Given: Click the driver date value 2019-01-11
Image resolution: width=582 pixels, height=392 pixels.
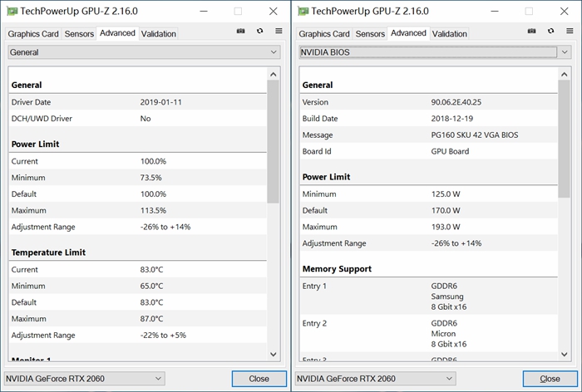Looking at the screenshot, I should coord(160,102).
